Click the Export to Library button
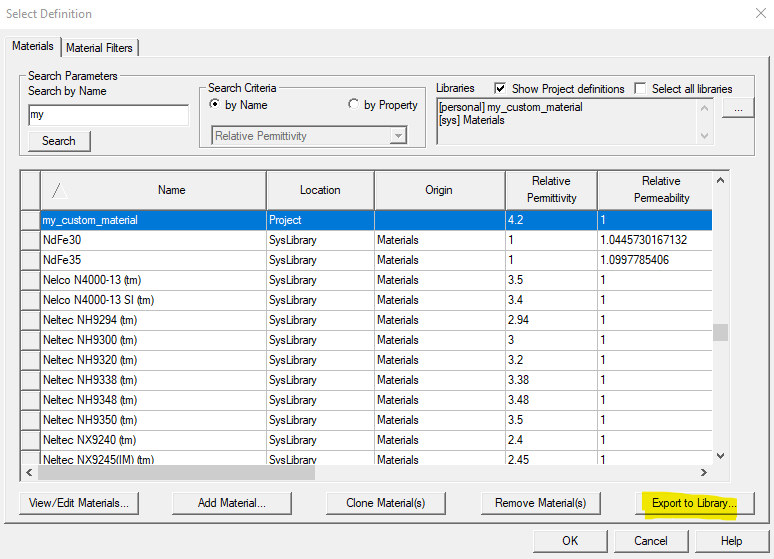Viewport: 774px width, 559px height. [695, 503]
